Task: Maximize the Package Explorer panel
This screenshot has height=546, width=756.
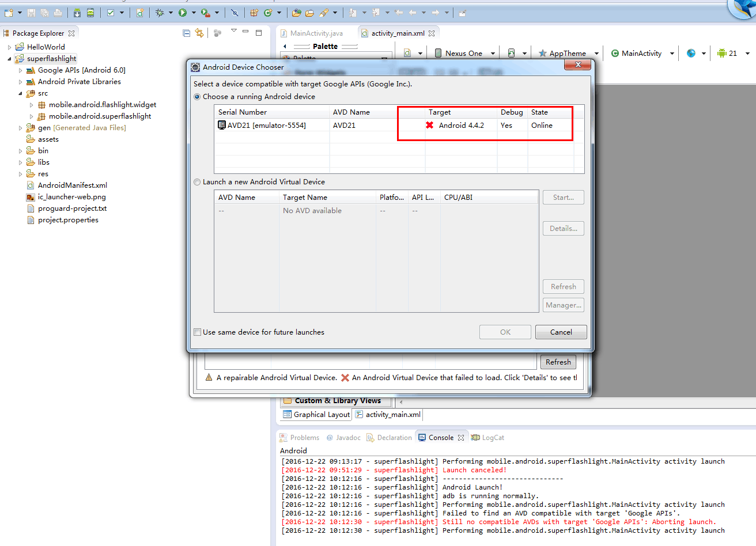Action: tap(259, 33)
